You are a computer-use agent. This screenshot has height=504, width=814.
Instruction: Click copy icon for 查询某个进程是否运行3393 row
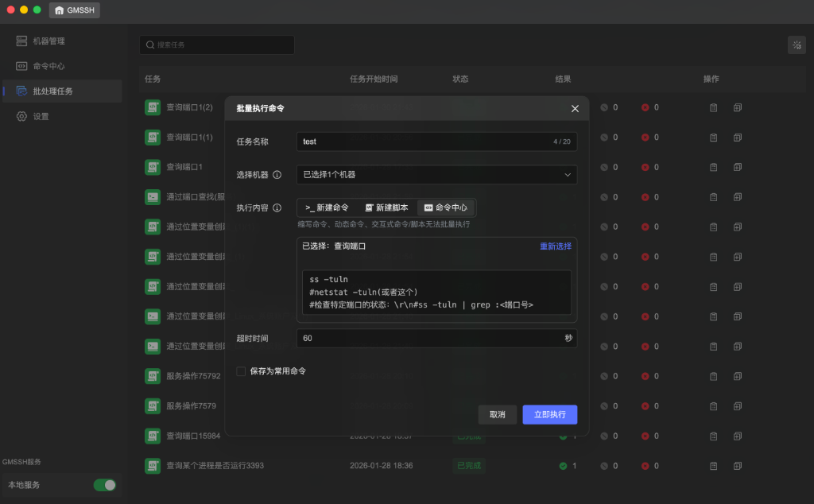(738, 466)
